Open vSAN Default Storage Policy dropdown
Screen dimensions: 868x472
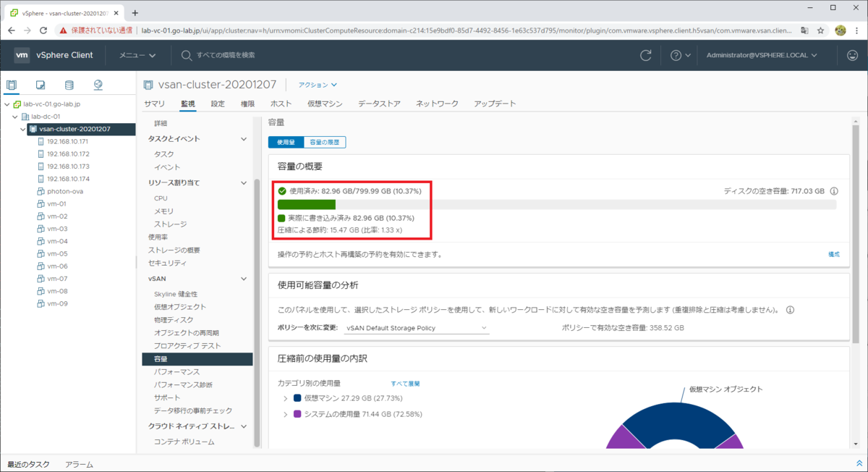point(418,328)
